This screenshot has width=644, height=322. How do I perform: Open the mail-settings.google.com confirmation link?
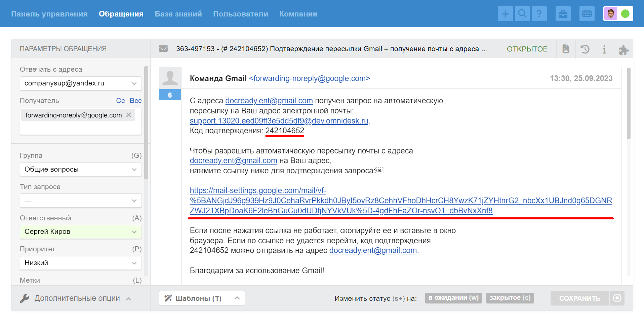[x=401, y=201]
